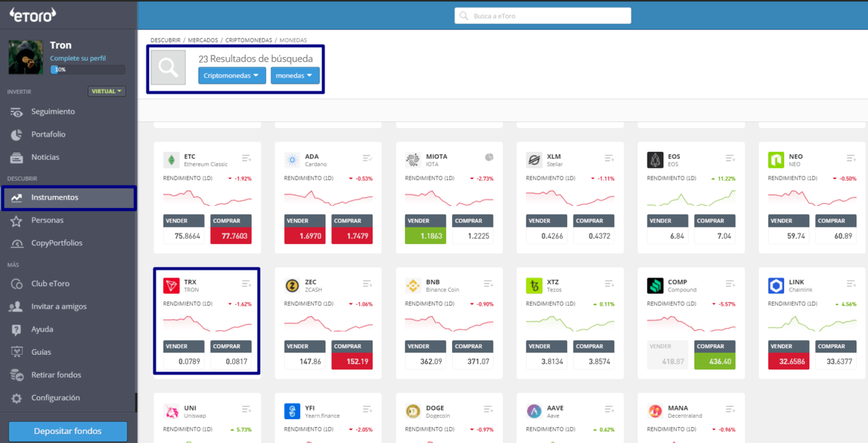Toggle ADA watchlist checkmark icon
The height and width of the screenshot is (443, 868).
click(x=367, y=158)
